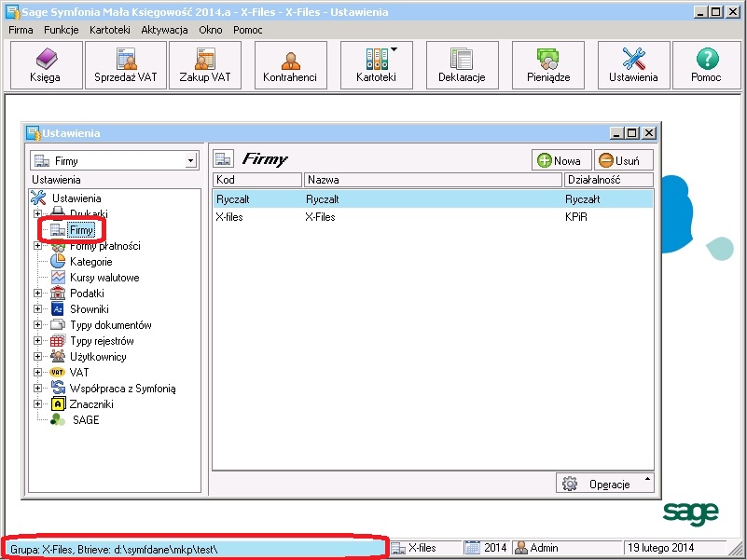Select the Ustawienia root tree node

[76, 198]
